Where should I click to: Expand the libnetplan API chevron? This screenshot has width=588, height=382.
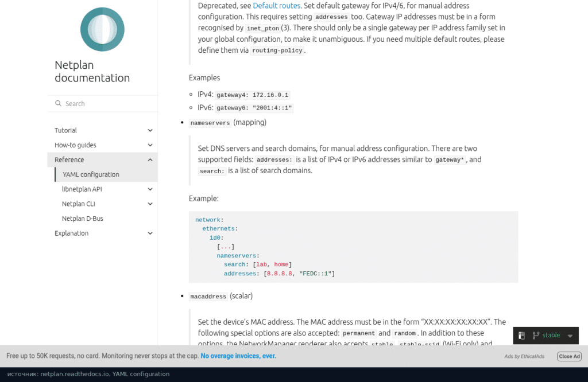click(150, 189)
